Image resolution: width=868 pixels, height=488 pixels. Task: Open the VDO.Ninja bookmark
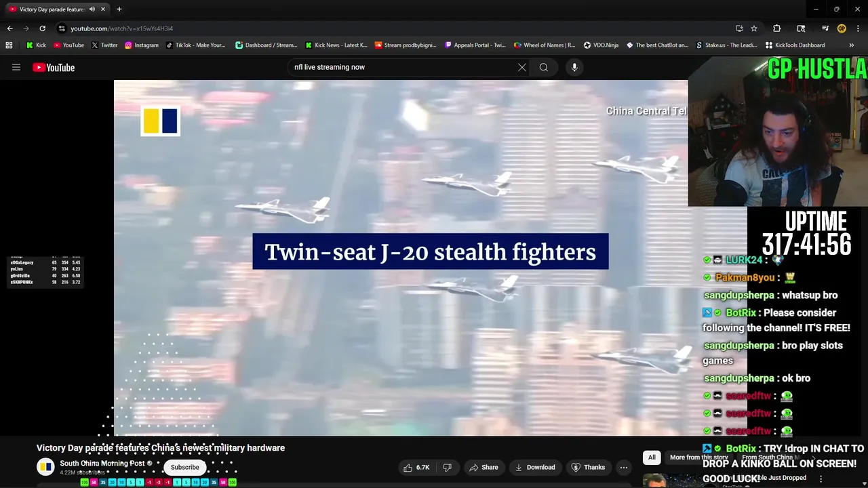point(601,45)
